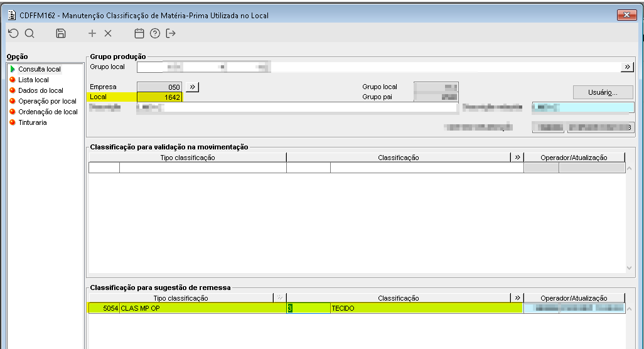
Task: Click the Local field showing 1642
Action: click(159, 97)
